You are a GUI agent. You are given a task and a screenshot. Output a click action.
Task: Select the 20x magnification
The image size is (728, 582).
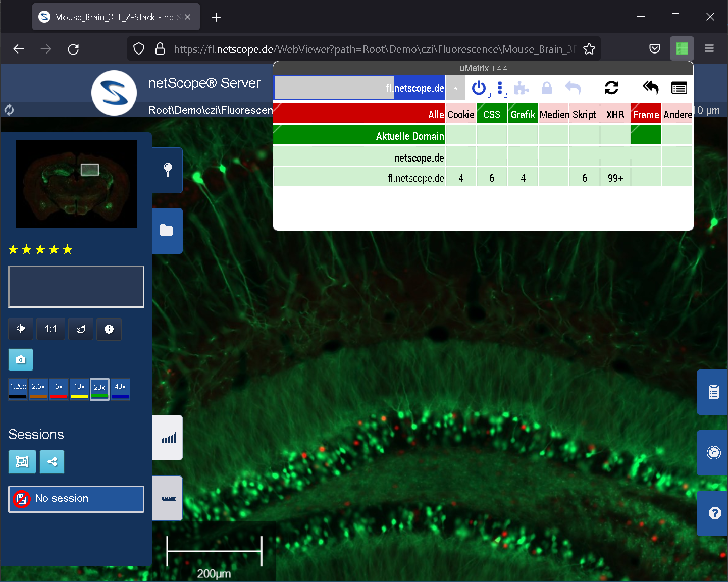(100, 389)
